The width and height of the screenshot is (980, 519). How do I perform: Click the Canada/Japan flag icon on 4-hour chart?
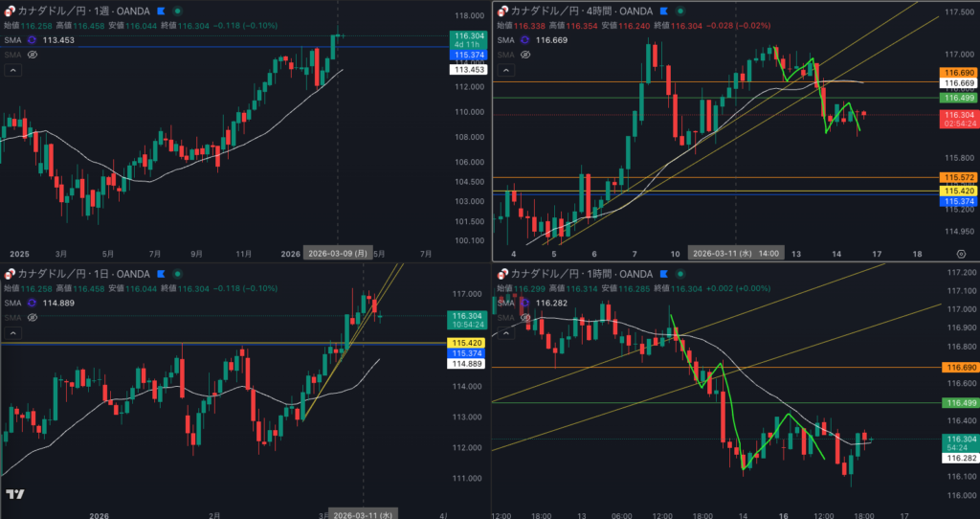(501, 11)
